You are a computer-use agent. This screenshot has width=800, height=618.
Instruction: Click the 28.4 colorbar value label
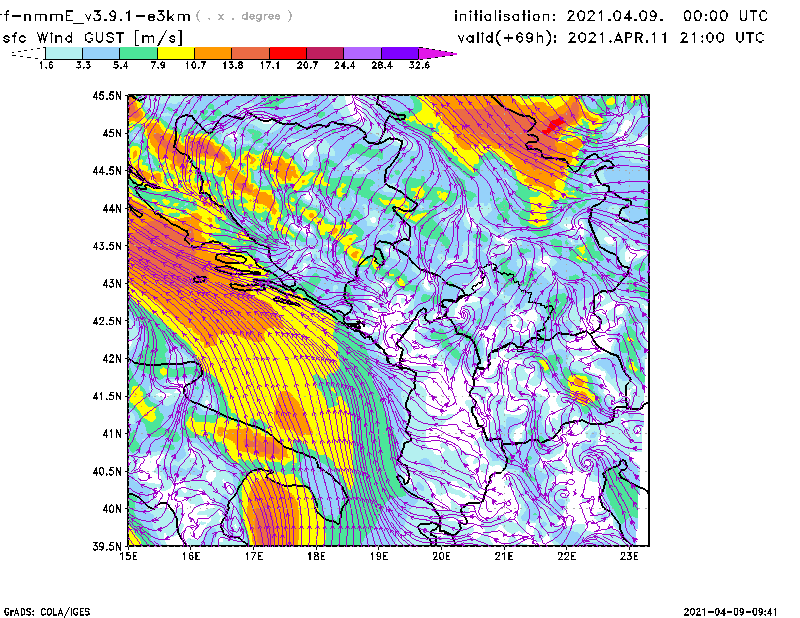pyautogui.click(x=382, y=65)
